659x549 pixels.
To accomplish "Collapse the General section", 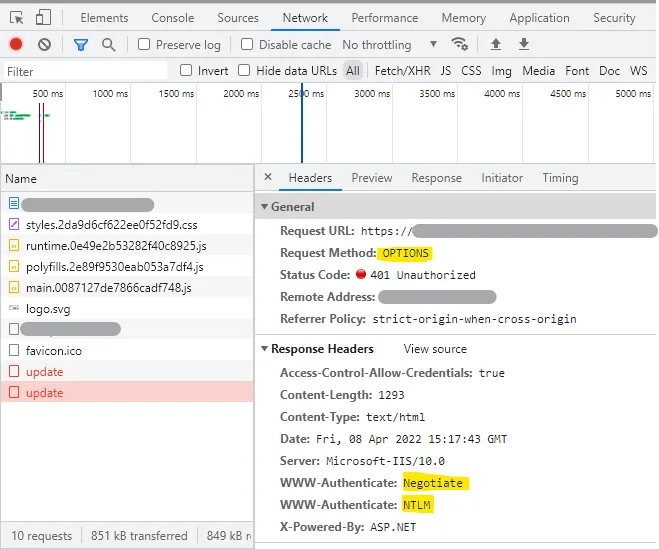I will [x=264, y=206].
